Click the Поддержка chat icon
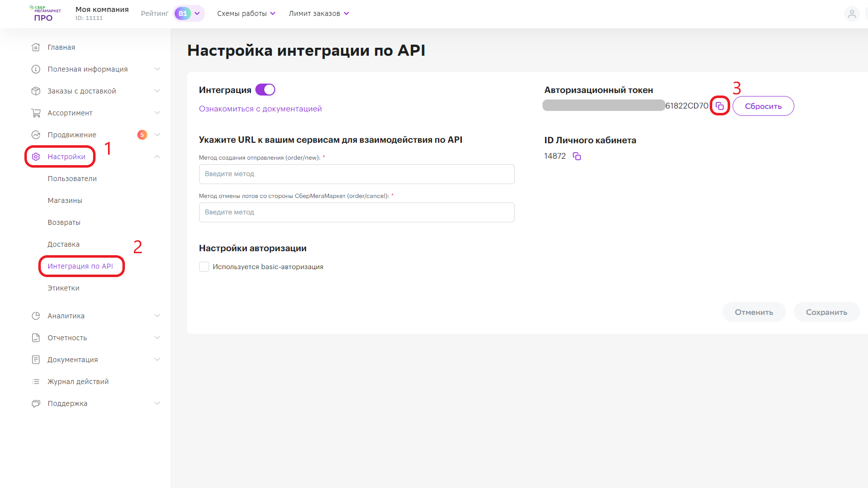868x488 pixels. tap(36, 403)
